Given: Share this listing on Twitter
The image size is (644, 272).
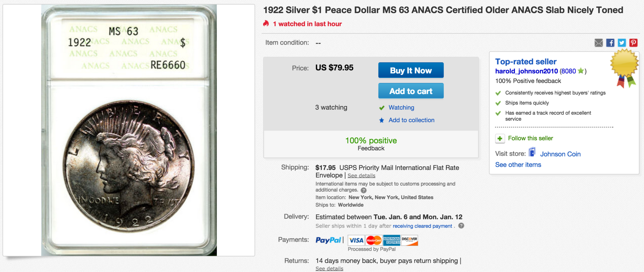Looking at the screenshot, I should coord(622,43).
